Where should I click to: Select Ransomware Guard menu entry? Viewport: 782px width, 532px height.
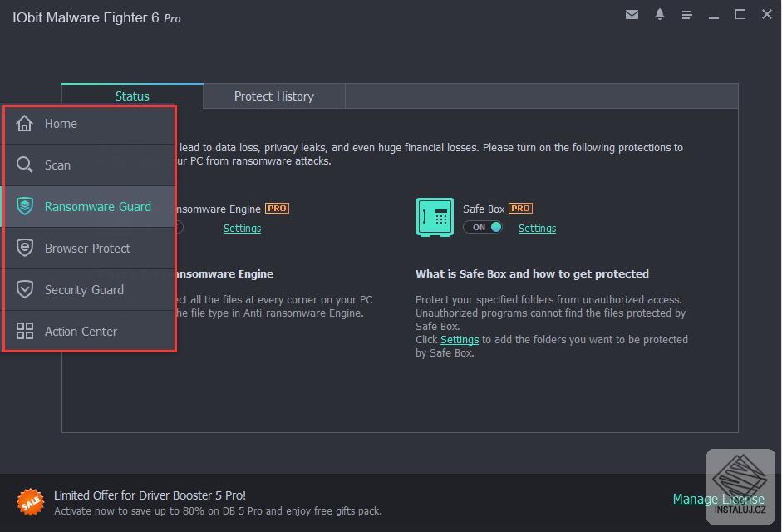(89, 207)
